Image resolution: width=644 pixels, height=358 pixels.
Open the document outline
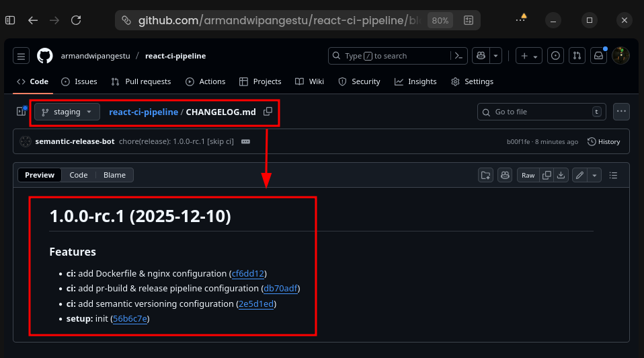613,175
